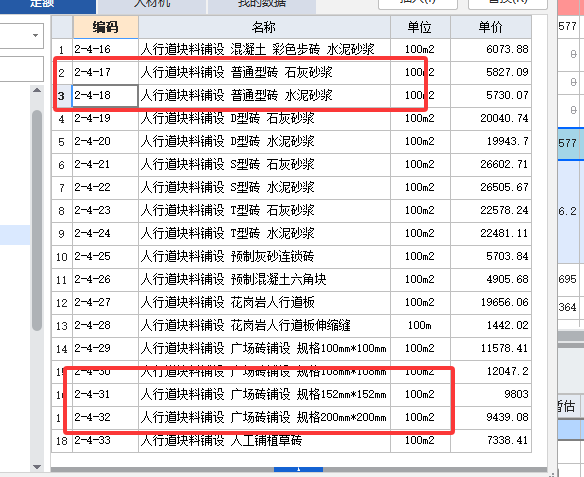Select 花岗岩人行道板 name cell in row 12

click(264, 302)
